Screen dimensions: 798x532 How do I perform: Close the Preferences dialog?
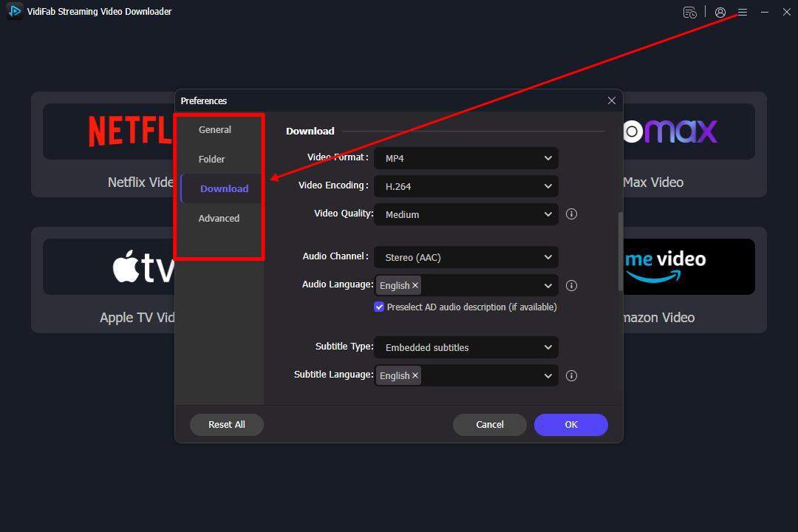click(x=612, y=100)
